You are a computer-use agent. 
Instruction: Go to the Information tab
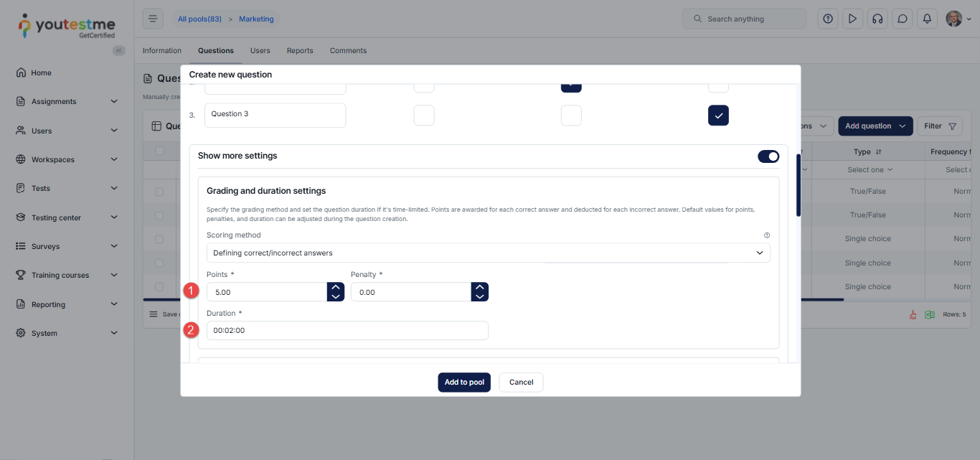click(x=162, y=51)
